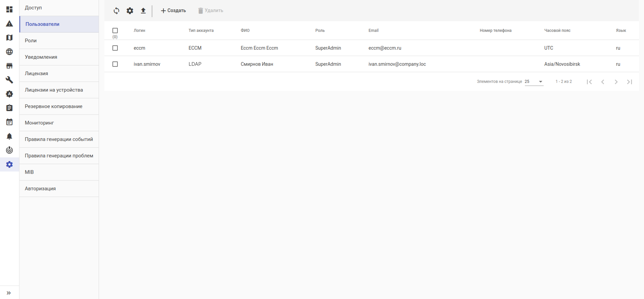Screen dimensions: 644x299
Task: Click the refresh table icon
Action: [116, 10]
